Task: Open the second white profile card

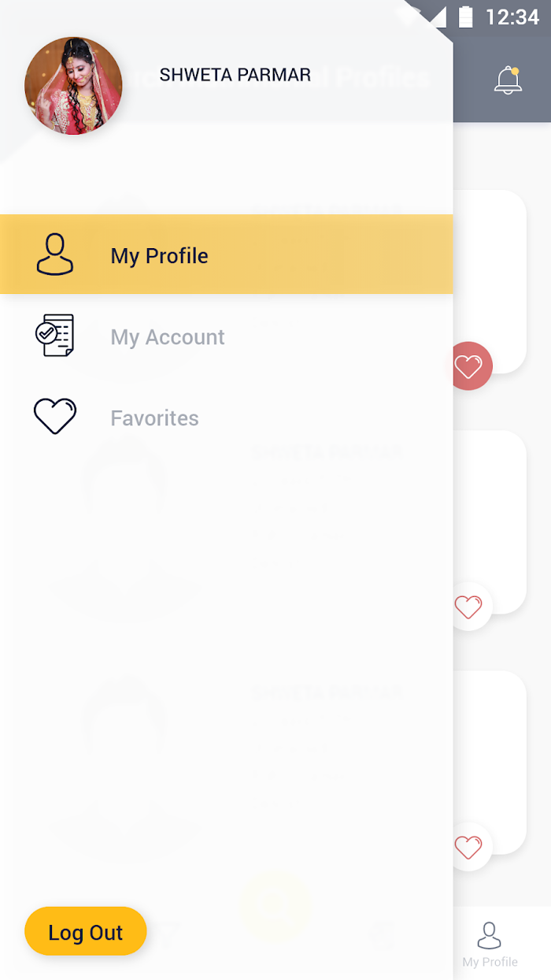Action: click(490, 522)
